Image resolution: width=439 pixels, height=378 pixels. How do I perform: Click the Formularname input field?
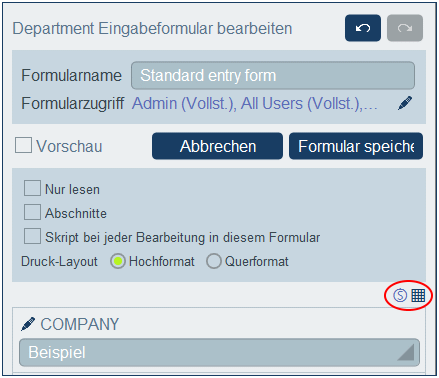(273, 75)
